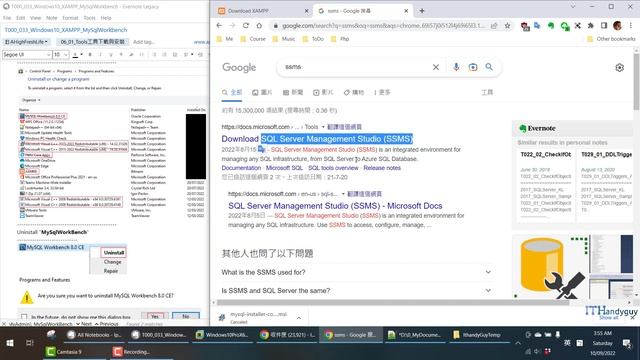Open Evernote Help menu
Screen dimensions: 640x360
106,18
